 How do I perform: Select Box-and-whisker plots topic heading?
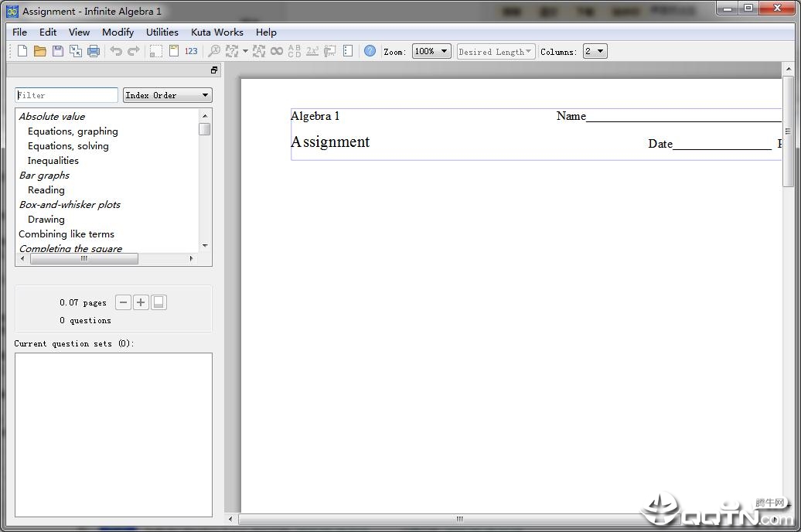point(70,204)
